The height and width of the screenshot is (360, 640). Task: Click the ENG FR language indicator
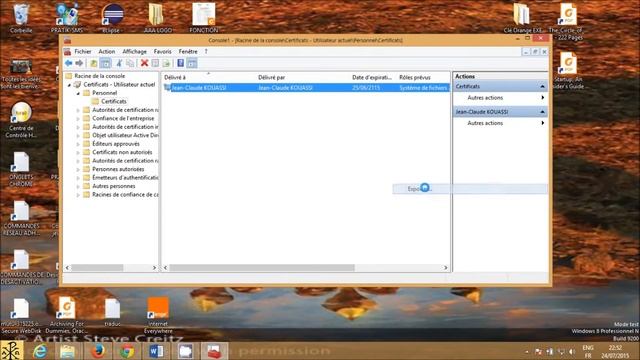coord(588,351)
